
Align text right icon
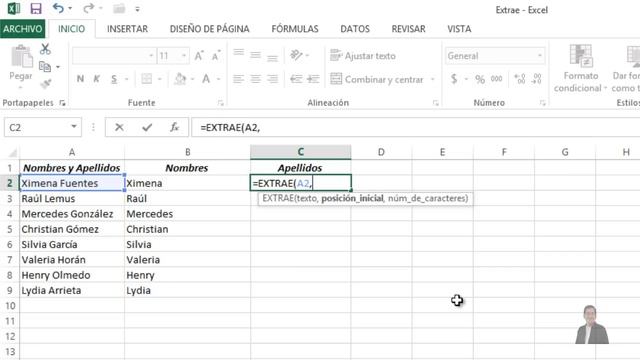[x=272, y=79]
